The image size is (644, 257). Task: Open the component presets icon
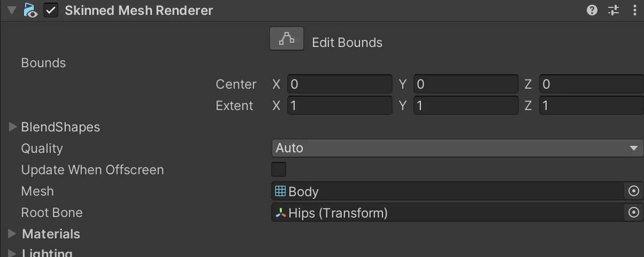(x=613, y=10)
